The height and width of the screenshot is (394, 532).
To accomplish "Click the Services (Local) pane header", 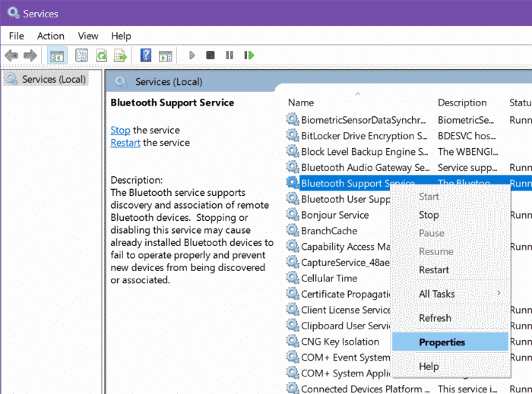I will pos(169,82).
